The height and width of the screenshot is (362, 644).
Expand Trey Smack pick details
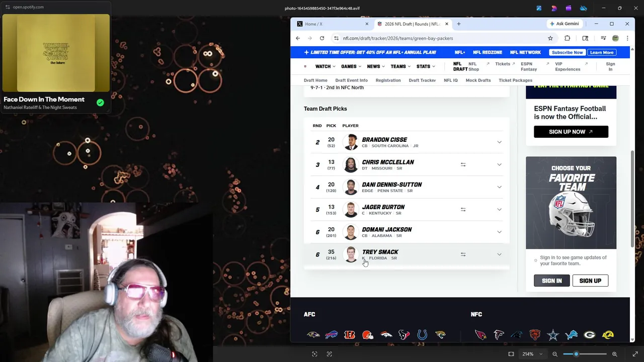[x=499, y=254]
